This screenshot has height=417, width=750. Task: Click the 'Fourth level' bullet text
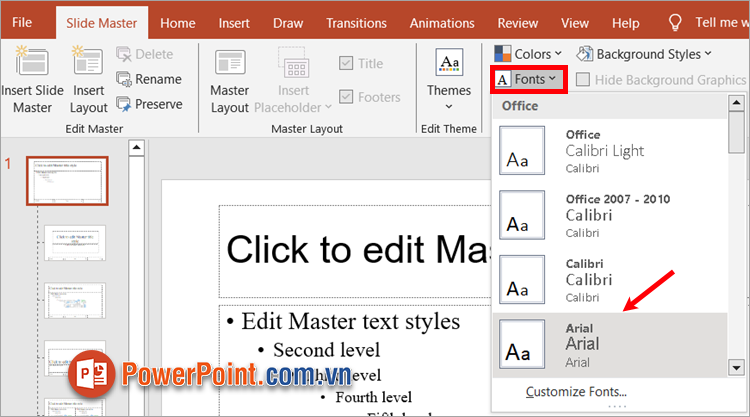[373, 397]
